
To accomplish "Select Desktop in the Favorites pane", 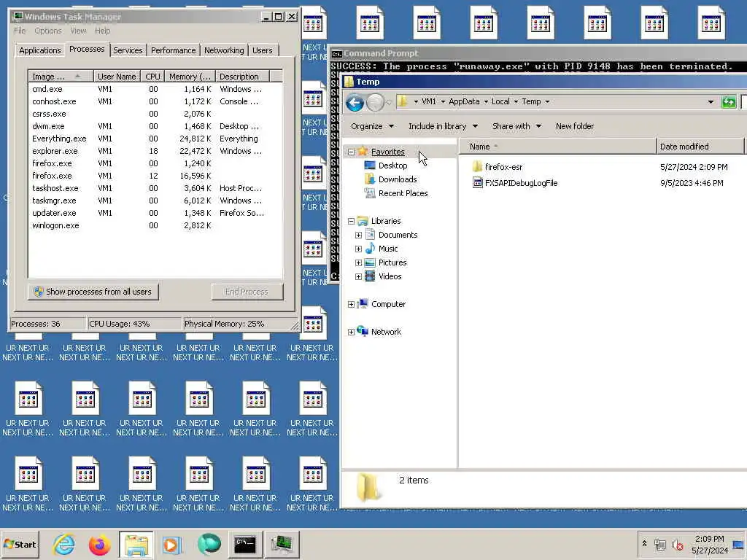I will [392, 166].
